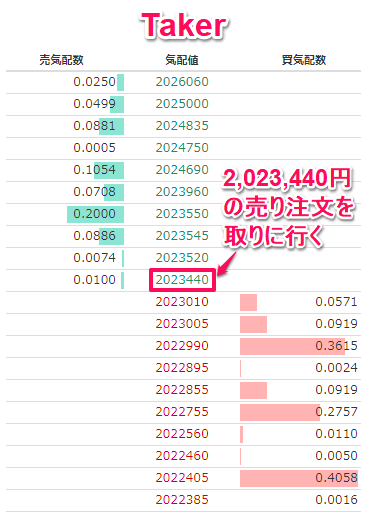Click the 売気配数 column header
Viewport: 366px width, 520px height.
click(61, 60)
